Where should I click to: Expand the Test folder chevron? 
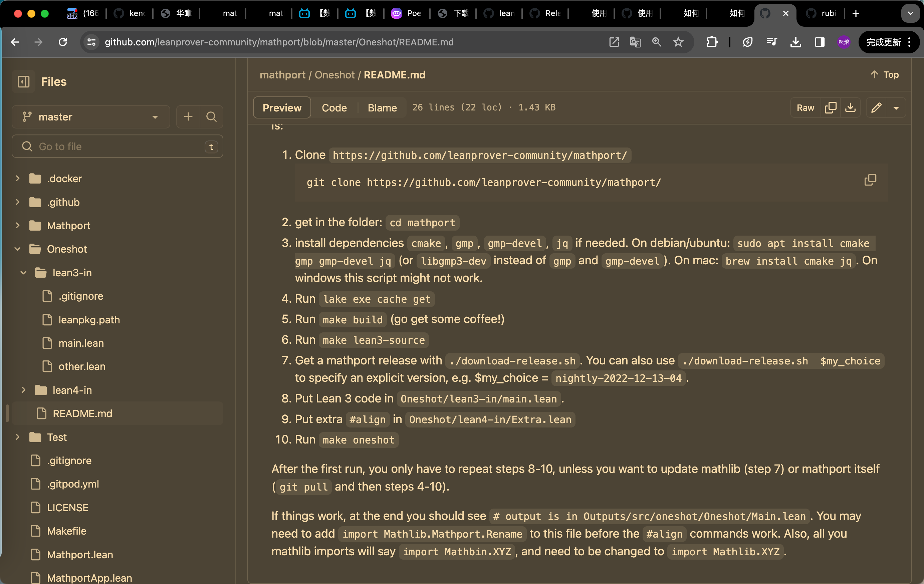point(17,437)
